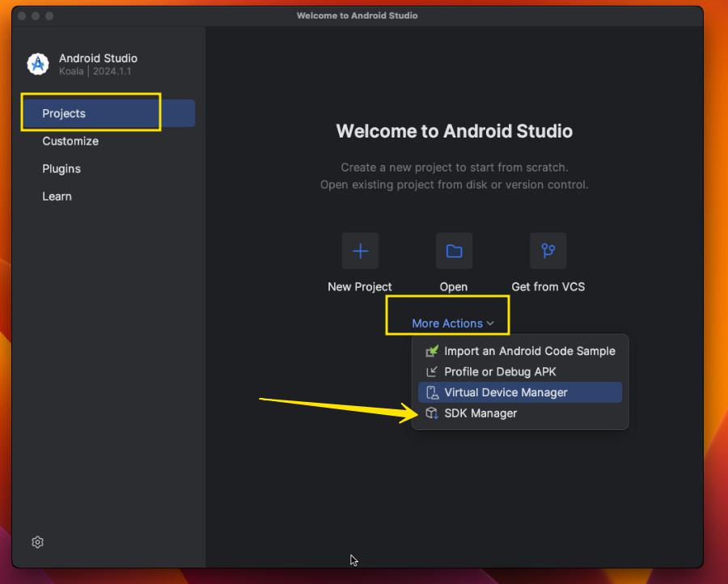728x584 pixels.
Task: Click the SDK Manager cube icon
Action: pos(432,413)
